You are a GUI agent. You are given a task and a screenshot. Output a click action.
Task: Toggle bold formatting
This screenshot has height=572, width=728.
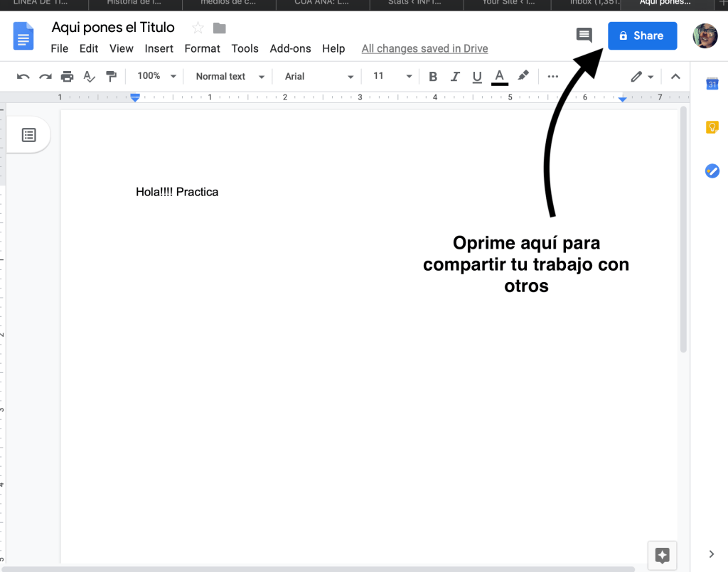(433, 76)
